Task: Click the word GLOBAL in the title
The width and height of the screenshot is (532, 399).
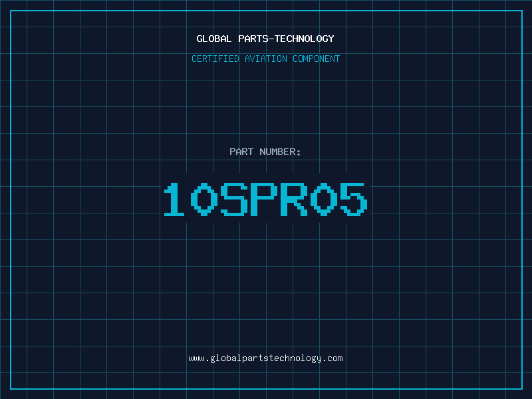Action: tap(213, 39)
